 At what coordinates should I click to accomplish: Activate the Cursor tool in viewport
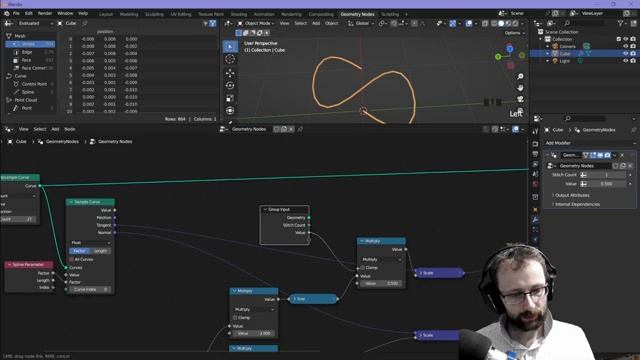(x=230, y=59)
